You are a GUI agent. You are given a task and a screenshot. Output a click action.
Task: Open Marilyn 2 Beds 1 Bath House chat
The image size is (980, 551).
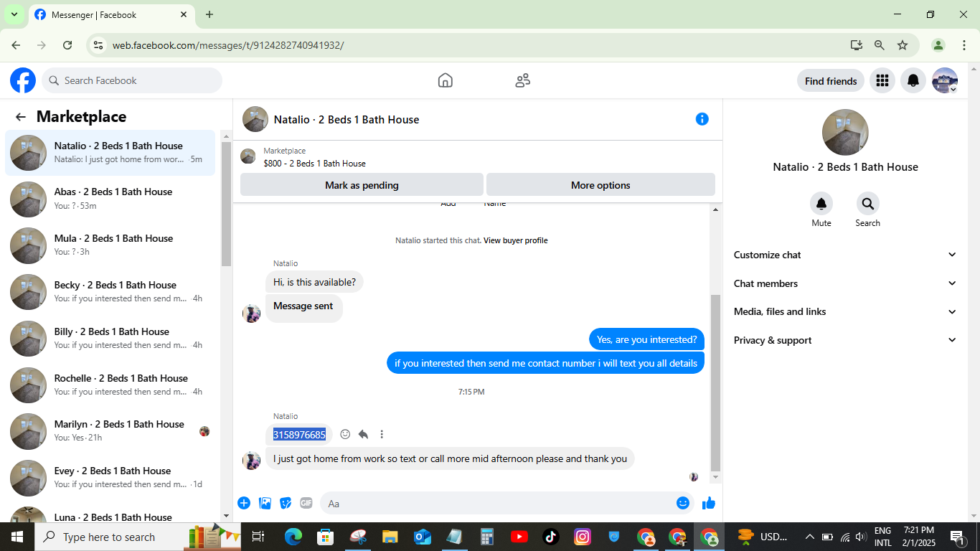coord(110,431)
